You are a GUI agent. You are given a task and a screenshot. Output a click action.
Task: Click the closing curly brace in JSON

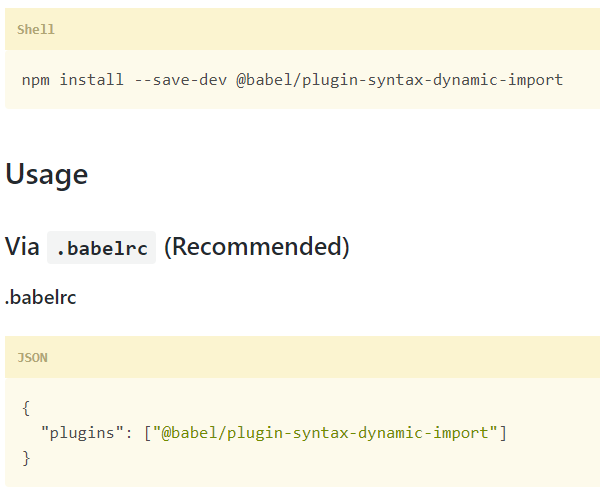(26, 458)
